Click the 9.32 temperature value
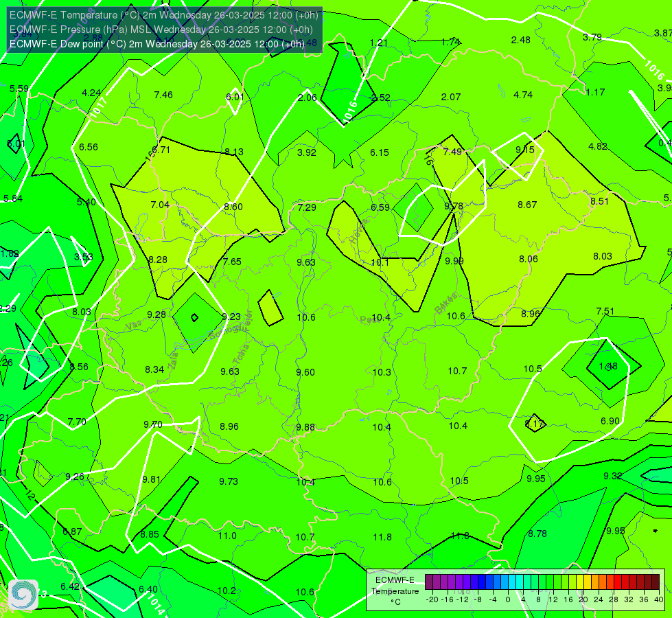The image size is (672, 618). 613,476
